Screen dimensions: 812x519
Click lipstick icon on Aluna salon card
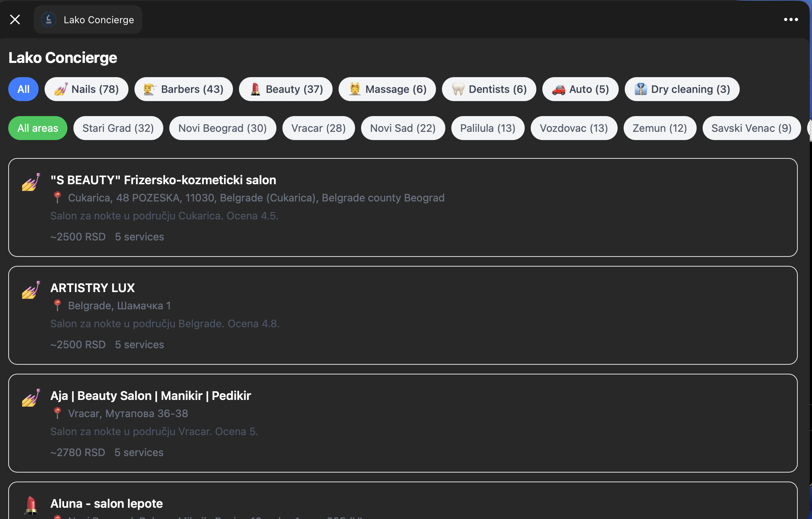[31, 505]
